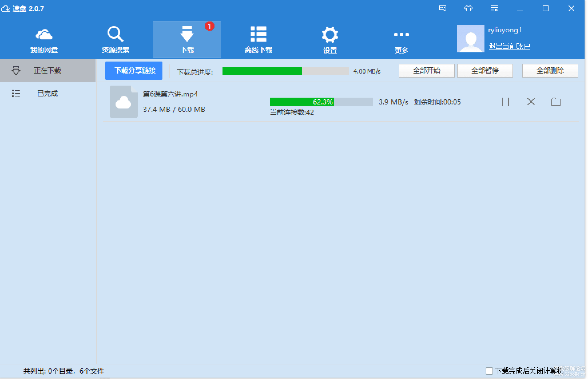Cancel the 第6课第六讲.mp4 download with X
Image resolution: width=588 pixels, height=379 pixels.
(531, 102)
